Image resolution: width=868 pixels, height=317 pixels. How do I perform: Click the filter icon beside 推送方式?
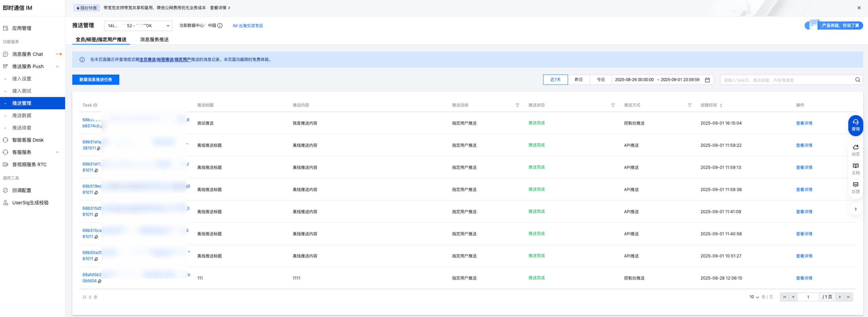[689, 105]
